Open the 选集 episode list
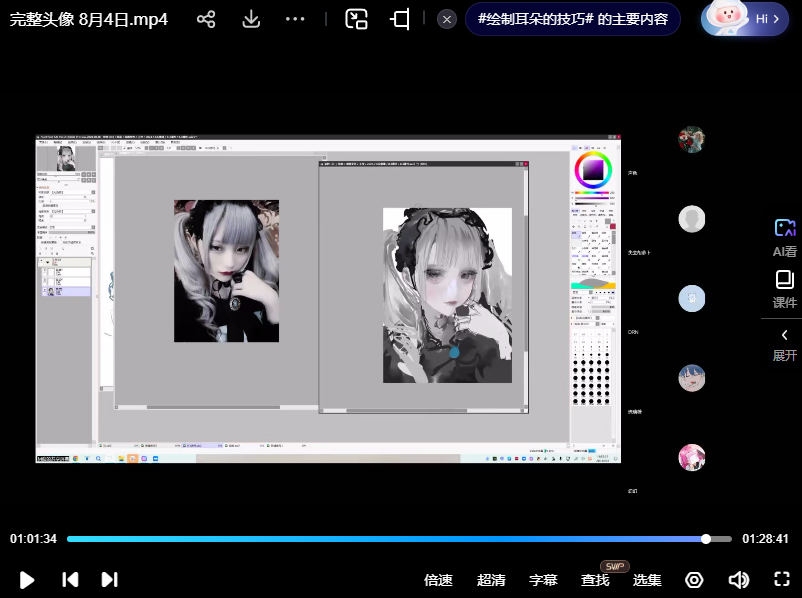The height and width of the screenshot is (598, 802). coord(647,580)
